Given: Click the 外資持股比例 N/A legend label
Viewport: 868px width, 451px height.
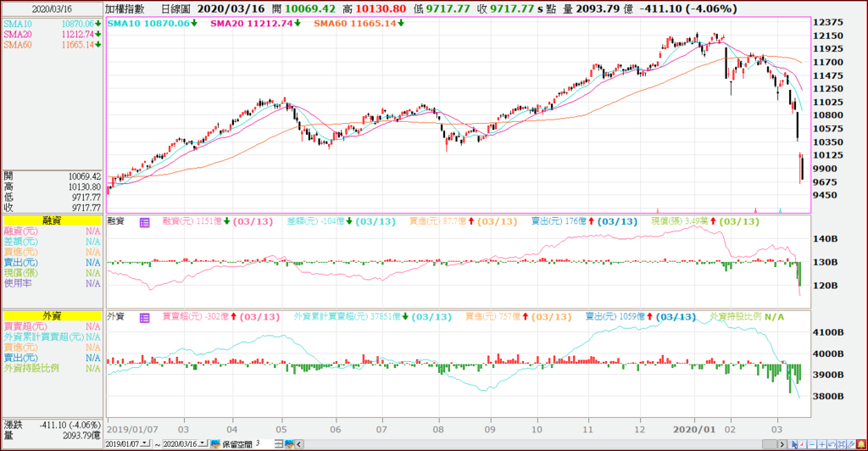Looking at the screenshot, I should click(747, 316).
